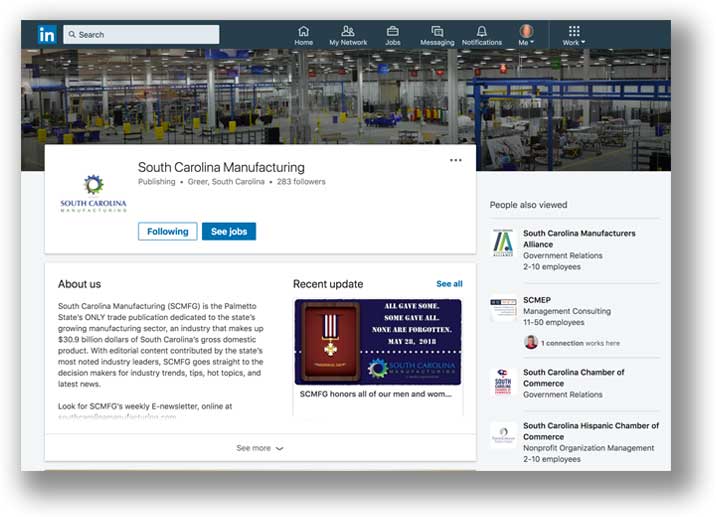The height and width of the screenshot is (517, 716).
Task: Click See all recent updates link
Action: 449,284
